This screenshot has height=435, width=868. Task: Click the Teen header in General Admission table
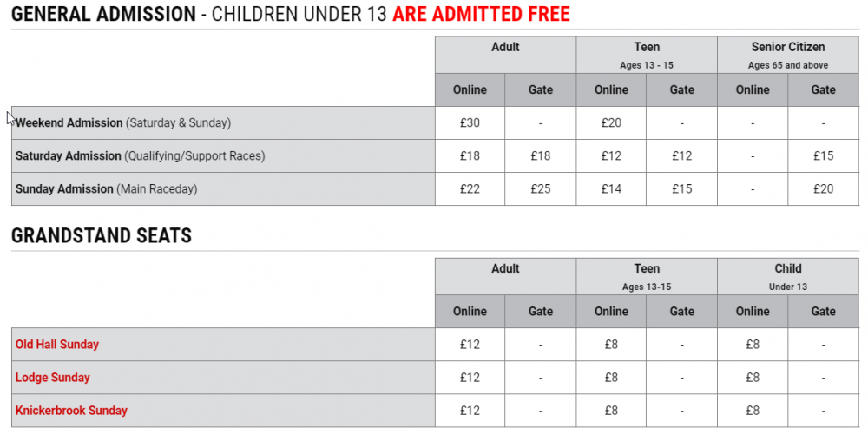coord(647,47)
